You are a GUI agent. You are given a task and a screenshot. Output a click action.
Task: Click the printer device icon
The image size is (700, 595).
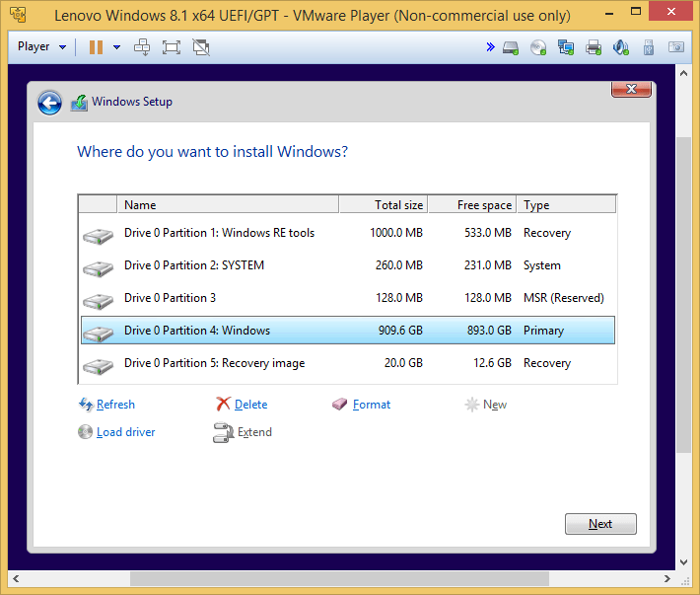tap(594, 47)
